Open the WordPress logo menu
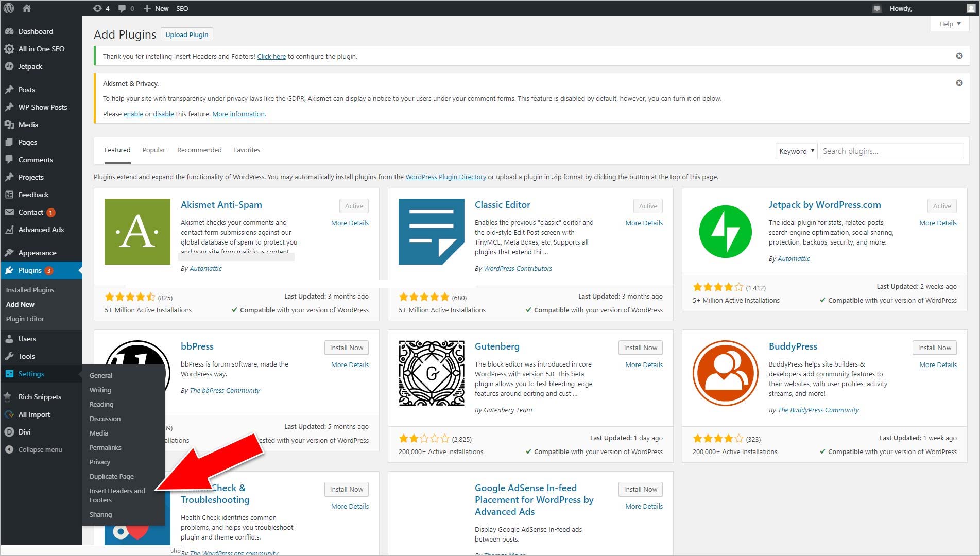The width and height of the screenshot is (980, 556). pyautogui.click(x=9, y=8)
